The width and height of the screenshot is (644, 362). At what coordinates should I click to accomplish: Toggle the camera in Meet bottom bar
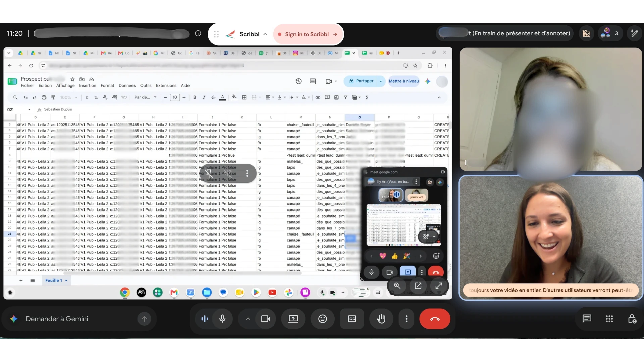tap(266, 319)
